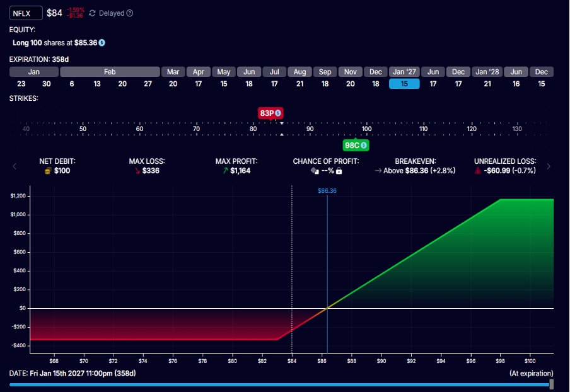The height and width of the screenshot is (392, 570).
Task: Click the 83P put strike marker
Action: point(267,113)
